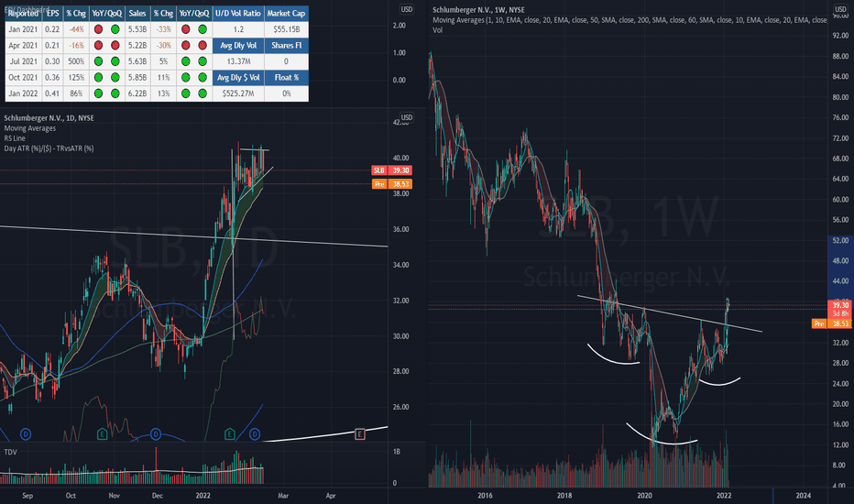Click the dividend marker after January 2022 earnings
This screenshot has height=504, width=854.
pyautogui.click(x=255, y=434)
